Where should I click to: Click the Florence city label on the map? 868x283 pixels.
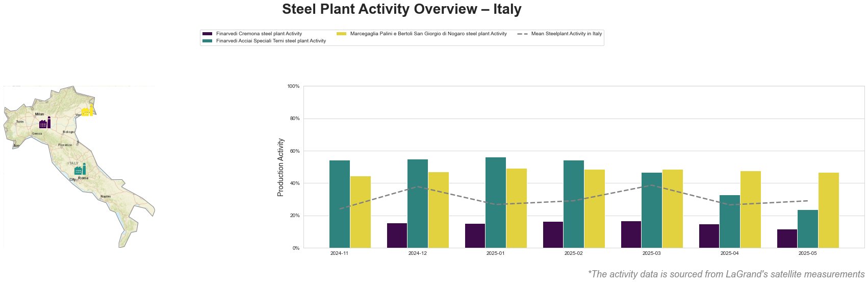point(65,145)
